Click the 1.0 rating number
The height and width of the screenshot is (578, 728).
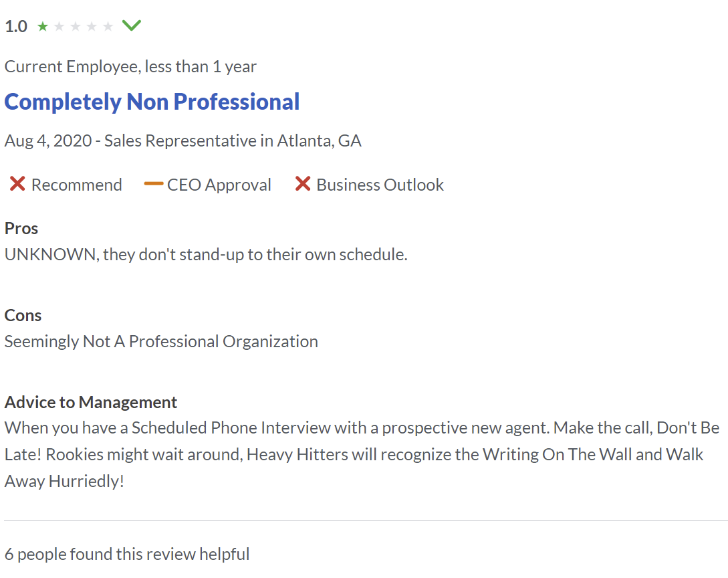coord(16,27)
